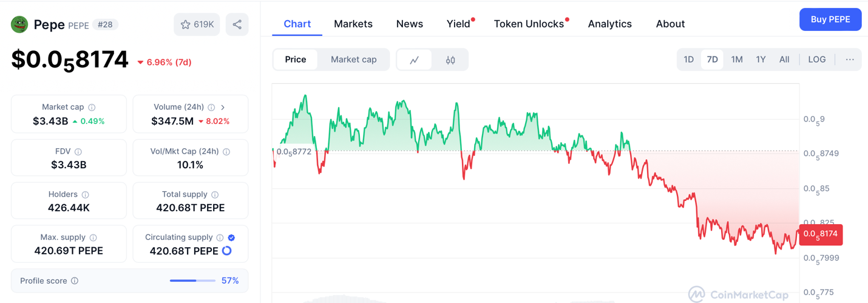Switch to candlestick chart icon

tap(450, 60)
